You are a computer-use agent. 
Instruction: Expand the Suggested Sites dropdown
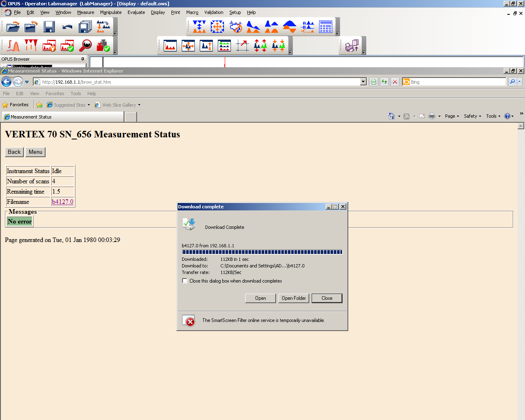(x=89, y=105)
